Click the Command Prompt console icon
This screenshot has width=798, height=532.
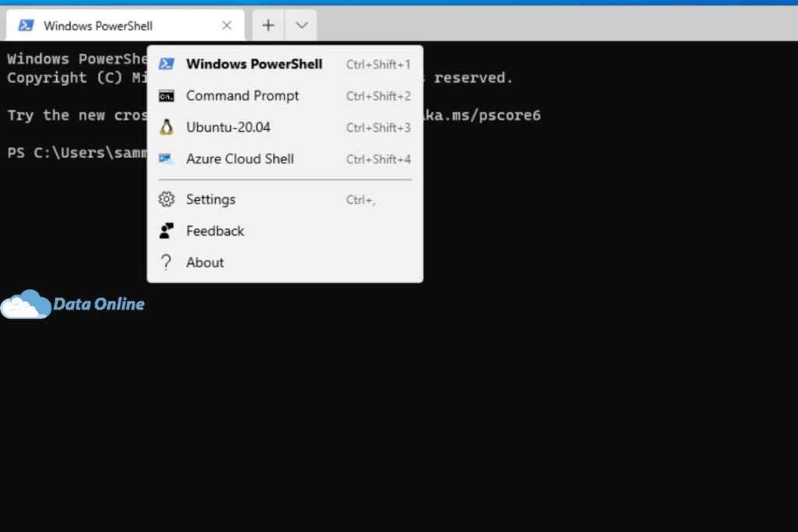tap(167, 96)
